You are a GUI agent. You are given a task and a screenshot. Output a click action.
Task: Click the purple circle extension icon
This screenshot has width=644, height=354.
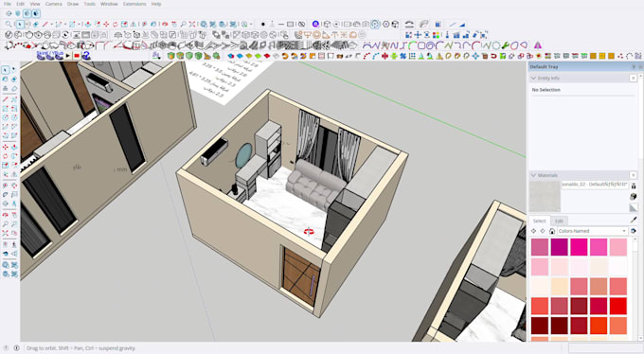coord(315,25)
